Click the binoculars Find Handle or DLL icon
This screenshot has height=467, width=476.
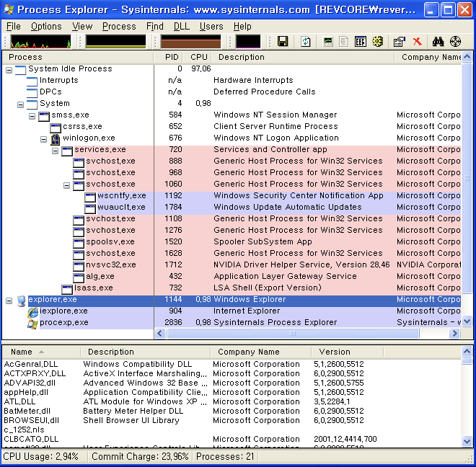[x=438, y=41]
